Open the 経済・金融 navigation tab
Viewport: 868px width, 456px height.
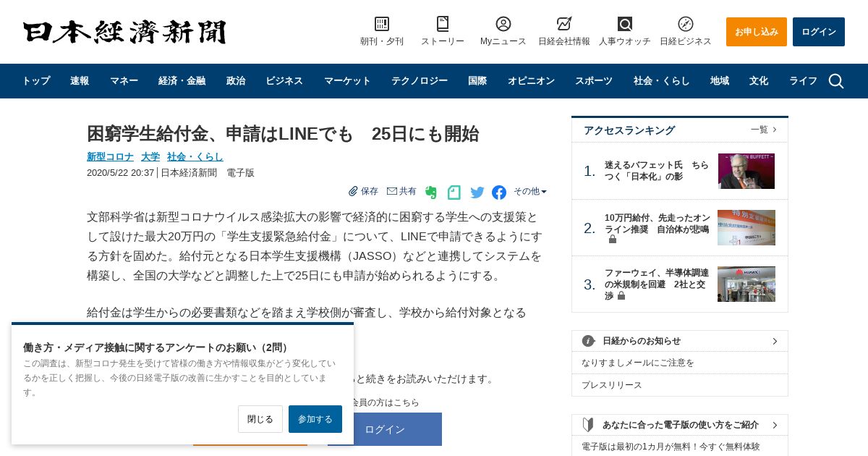tap(182, 81)
